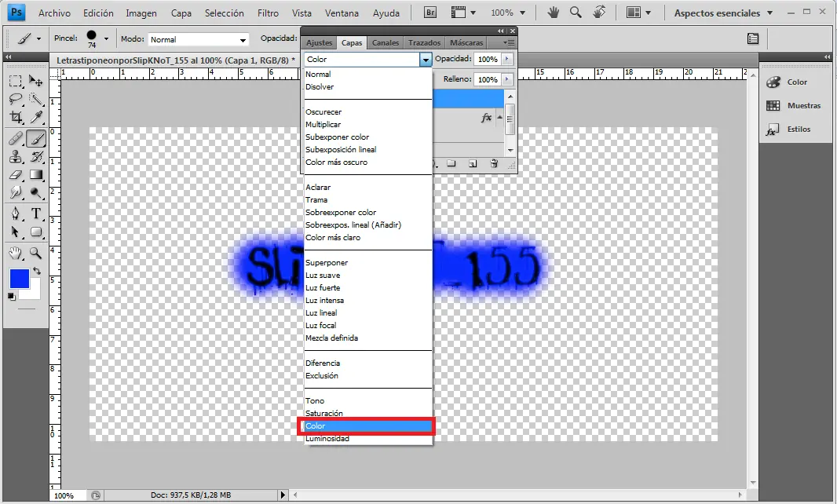The image size is (837, 504).
Task: Select the History Brush tool
Action: 36,157
